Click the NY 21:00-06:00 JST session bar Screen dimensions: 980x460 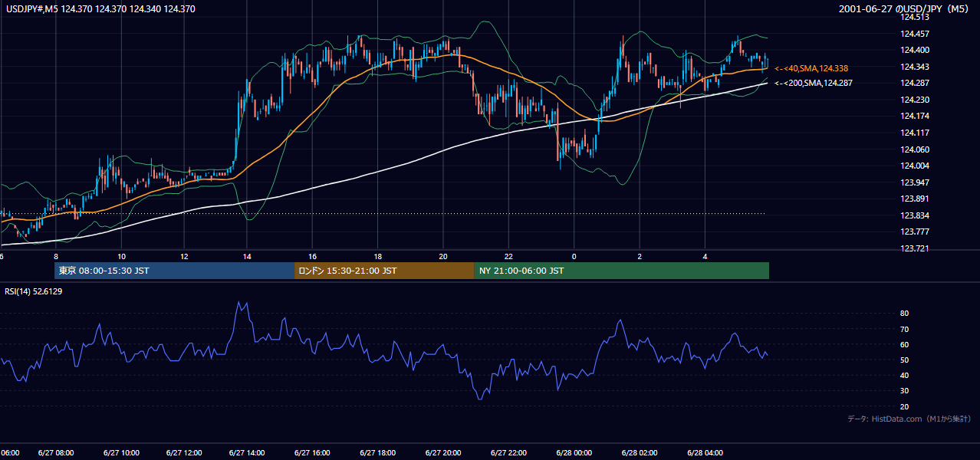pyautogui.click(x=622, y=271)
